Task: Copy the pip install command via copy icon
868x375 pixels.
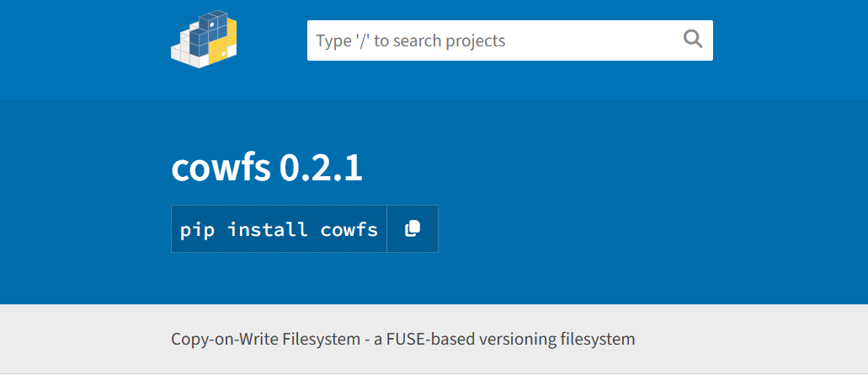Action: (413, 228)
